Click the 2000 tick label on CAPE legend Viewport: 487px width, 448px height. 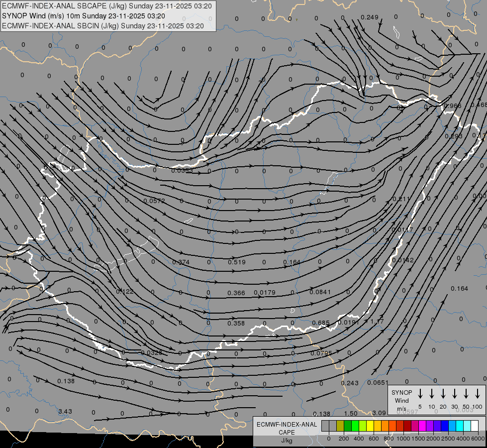(433, 439)
